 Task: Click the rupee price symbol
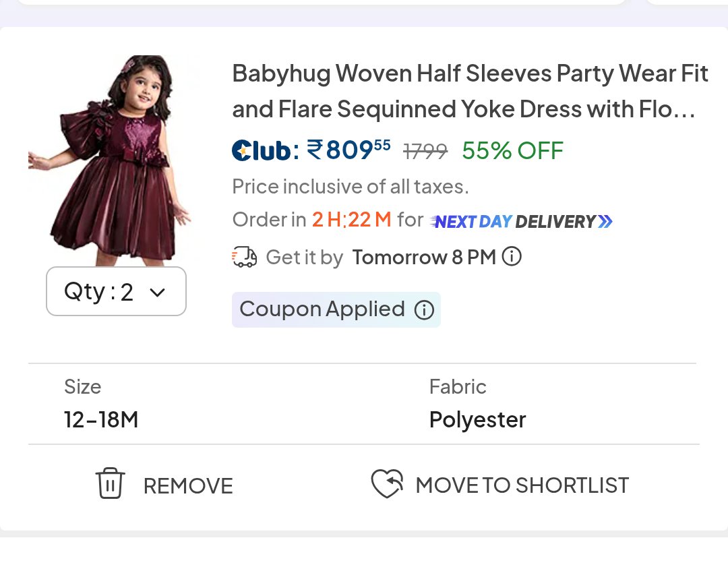click(x=314, y=150)
